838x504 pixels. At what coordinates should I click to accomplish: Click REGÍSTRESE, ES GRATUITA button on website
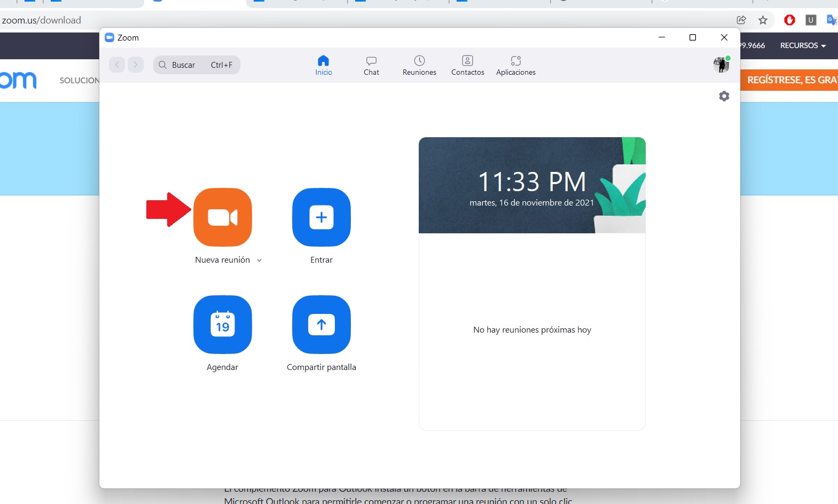point(789,80)
